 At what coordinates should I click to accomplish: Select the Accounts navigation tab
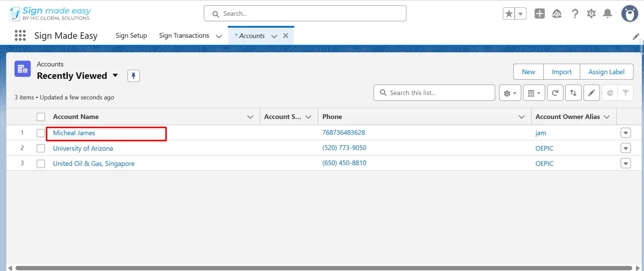(252, 36)
